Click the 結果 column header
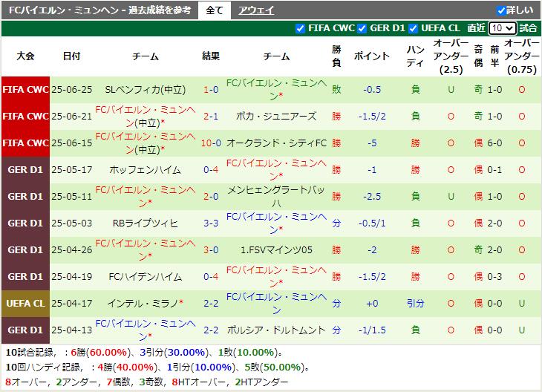The height and width of the screenshot is (392, 542). [x=211, y=56]
